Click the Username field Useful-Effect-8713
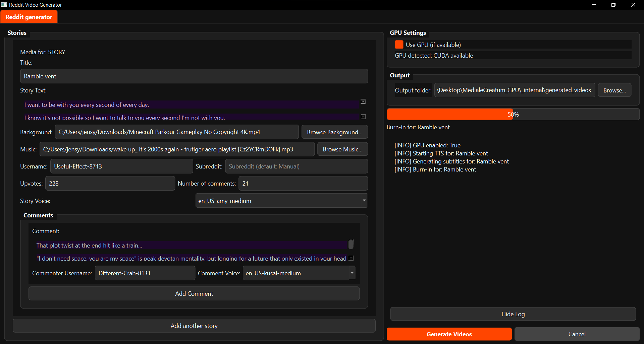Image resolution: width=644 pixels, height=344 pixels. click(121, 166)
